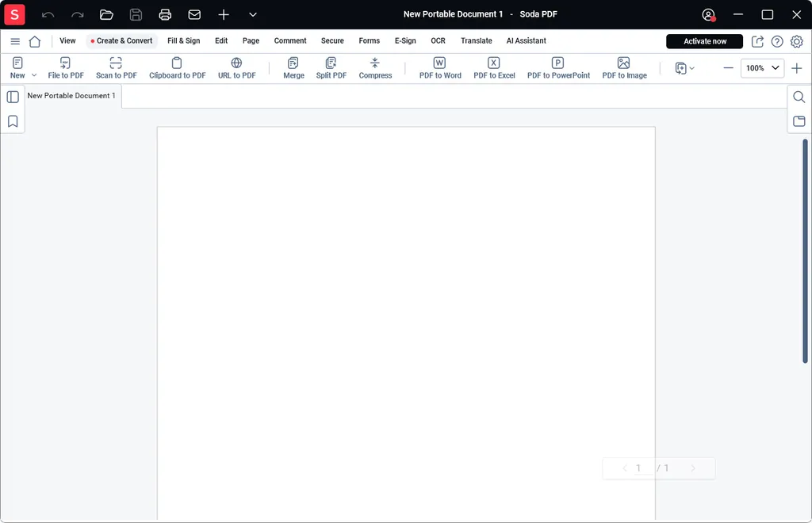The image size is (812, 523).
Task: Go to the next page arrow
Action: [693, 468]
